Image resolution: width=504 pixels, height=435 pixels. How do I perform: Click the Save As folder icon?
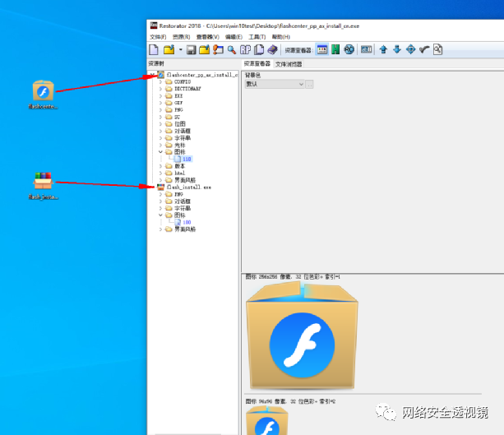click(205, 50)
